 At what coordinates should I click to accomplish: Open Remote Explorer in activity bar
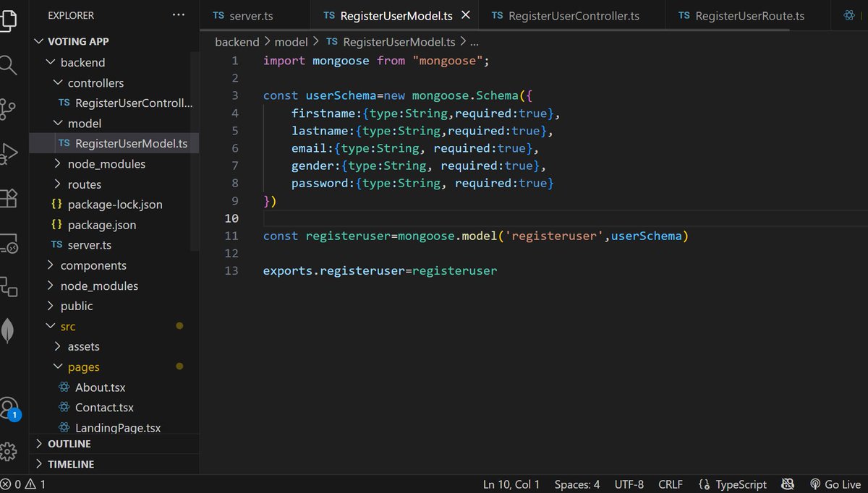7,243
